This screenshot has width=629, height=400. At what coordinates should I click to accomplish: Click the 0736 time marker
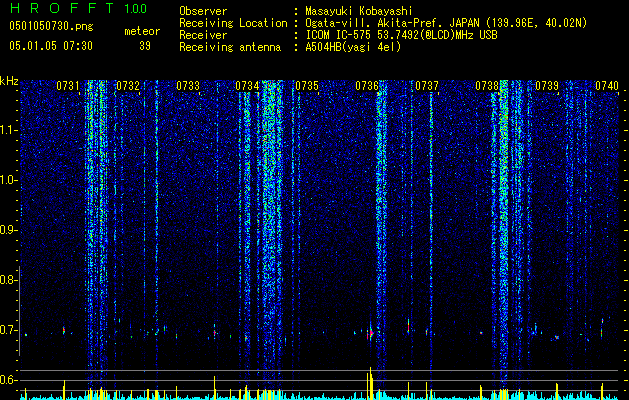(367, 86)
